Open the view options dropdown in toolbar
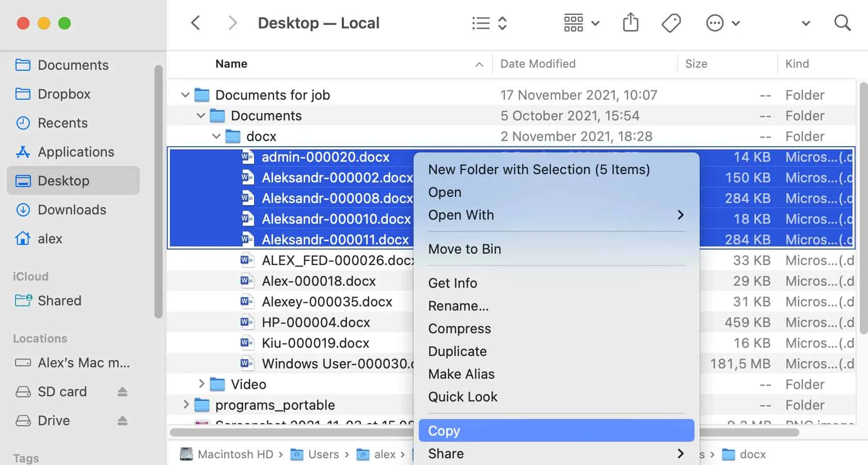Screen dimensions: 868x465 580,23
